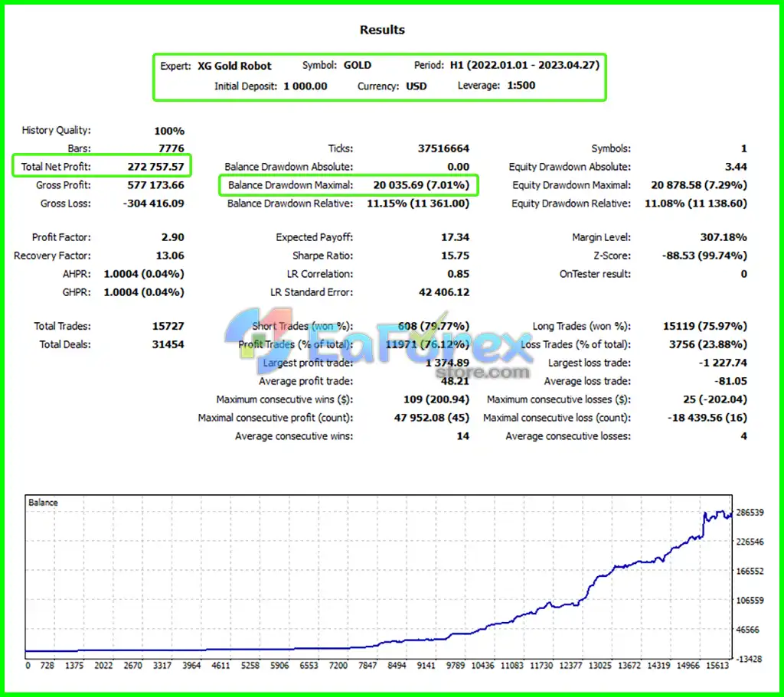Select the Recovery Factor value "13.06"
This screenshot has width=784, height=697.
tap(170, 256)
